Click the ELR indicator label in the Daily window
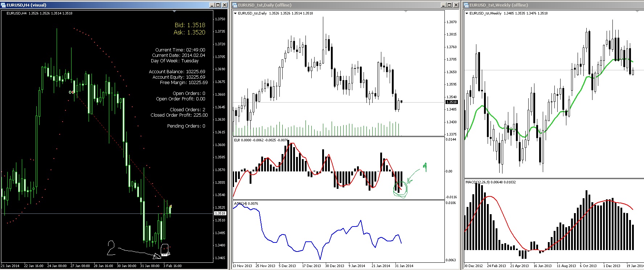The image size is (644, 270). (261, 140)
